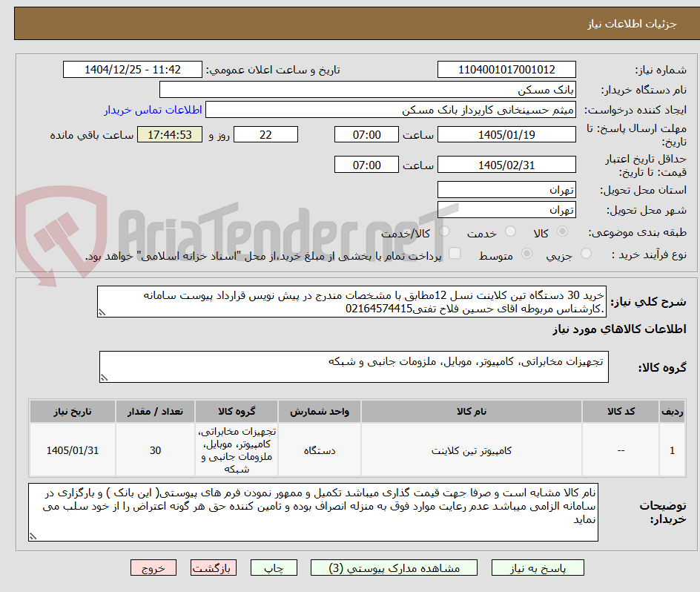Click the buyer notes text area 'توضیحات خریدار'
Screen dimensions: 700x592
click(313, 512)
